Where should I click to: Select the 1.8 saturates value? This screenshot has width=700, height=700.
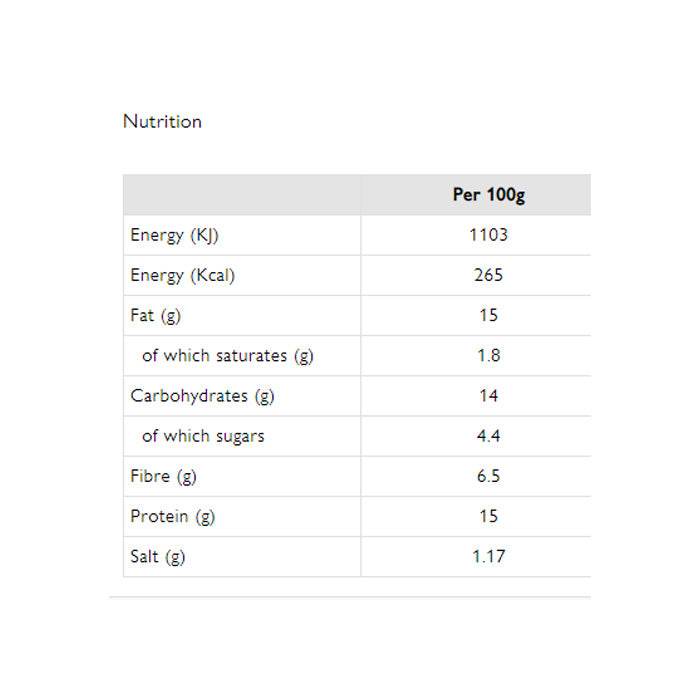tap(488, 355)
